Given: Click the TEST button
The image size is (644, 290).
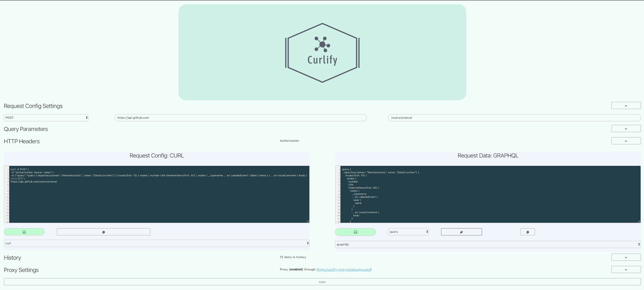Looking at the screenshot, I should [x=322, y=282].
